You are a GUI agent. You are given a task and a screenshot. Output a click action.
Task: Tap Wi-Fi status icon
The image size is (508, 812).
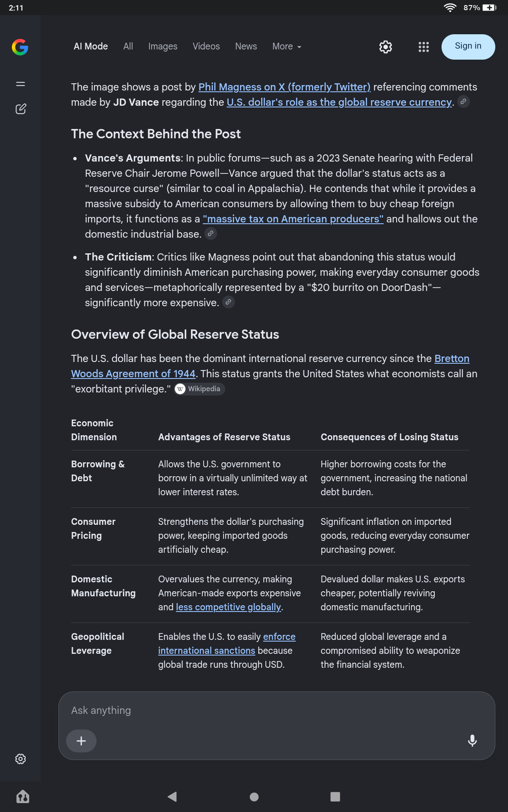(450, 8)
